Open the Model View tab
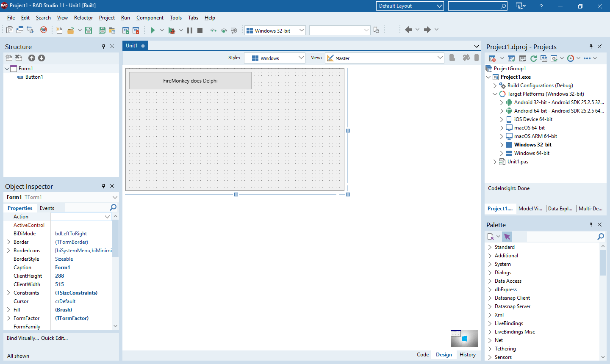The image size is (610, 364). click(530, 209)
